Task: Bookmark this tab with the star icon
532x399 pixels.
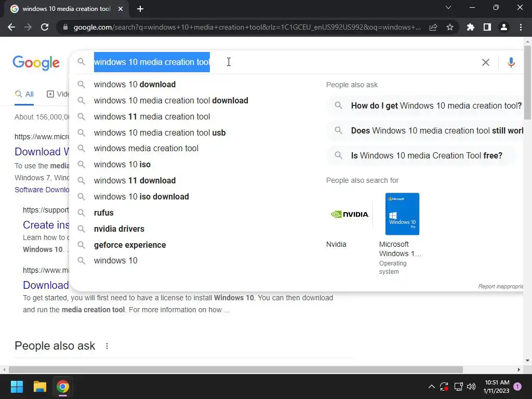Action: (x=450, y=27)
